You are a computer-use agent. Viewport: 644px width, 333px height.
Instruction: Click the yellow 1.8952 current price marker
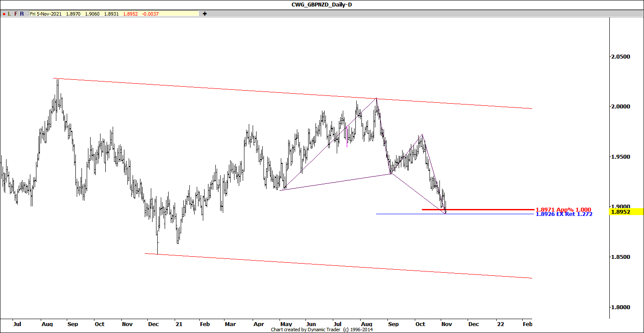[626, 212]
